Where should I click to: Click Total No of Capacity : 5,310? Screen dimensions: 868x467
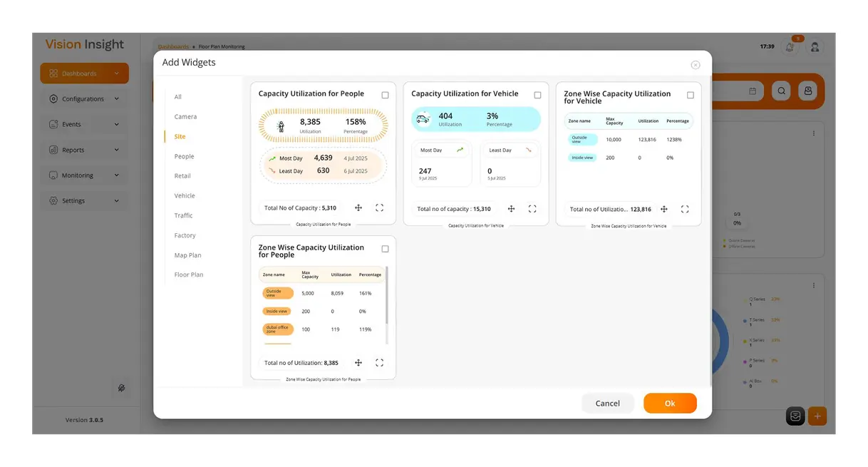click(x=300, y=208)
